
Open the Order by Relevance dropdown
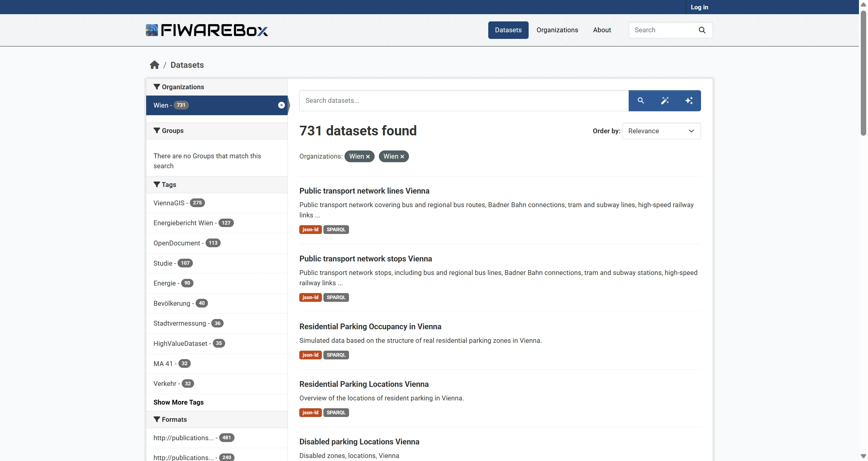(x=661, y=131)
